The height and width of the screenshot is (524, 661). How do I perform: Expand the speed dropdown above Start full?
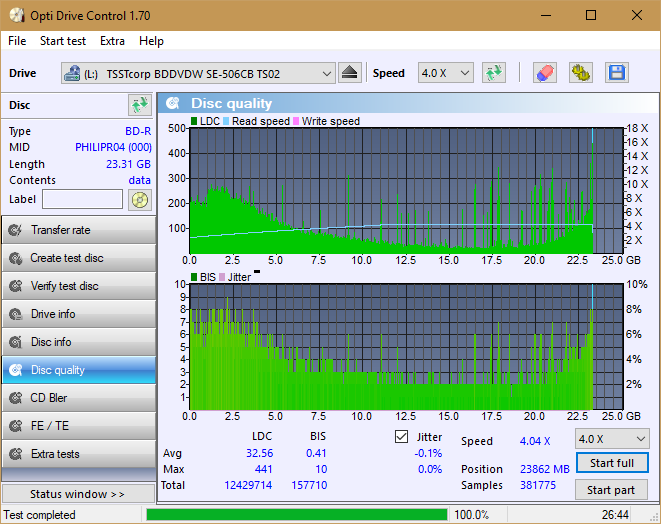click(x=612, y=439)
